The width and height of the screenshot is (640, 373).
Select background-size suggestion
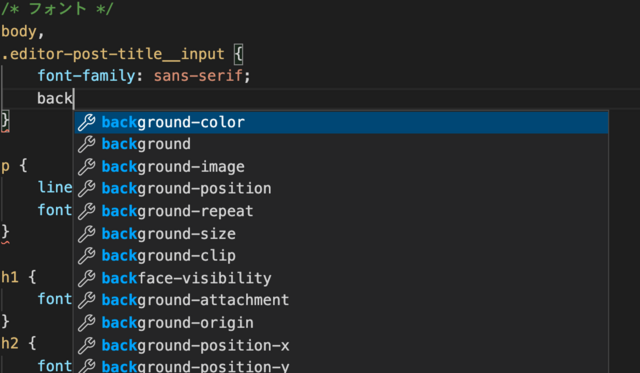(341, 233)
